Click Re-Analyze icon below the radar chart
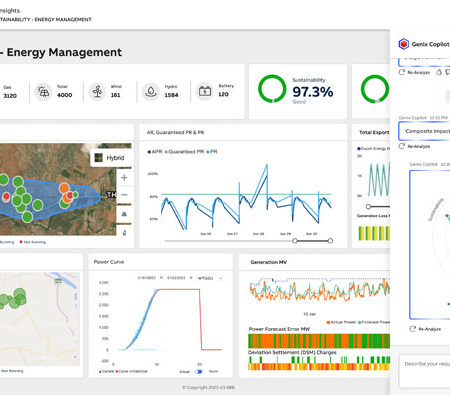Image resolution: width=450 pixels, height=395 pixels. pos(412,329)
